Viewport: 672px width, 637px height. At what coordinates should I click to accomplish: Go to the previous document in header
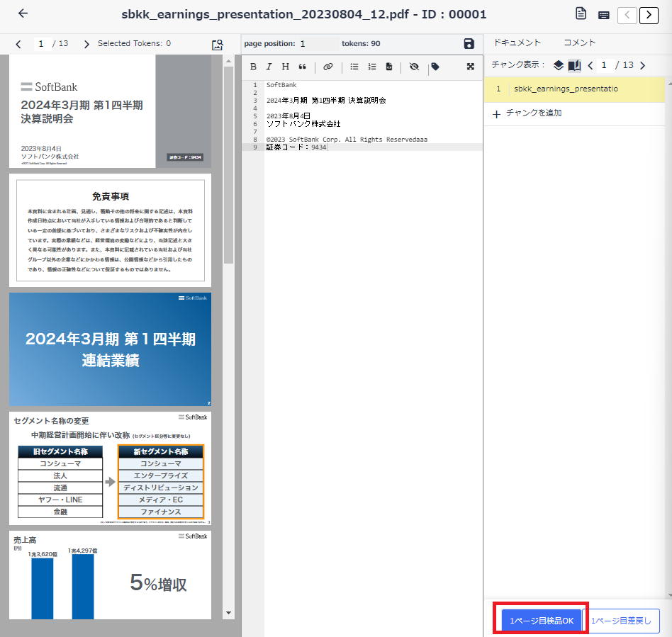coord(627,16)
